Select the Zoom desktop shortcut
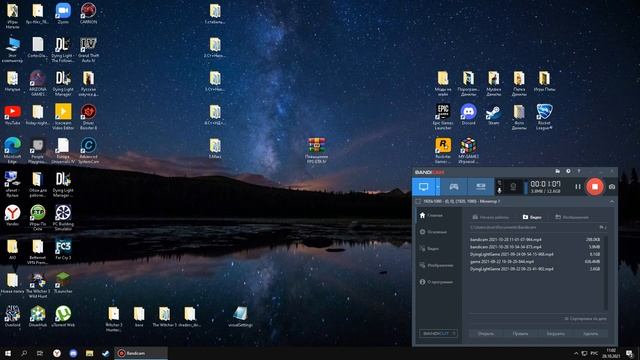 coord(63,13)
